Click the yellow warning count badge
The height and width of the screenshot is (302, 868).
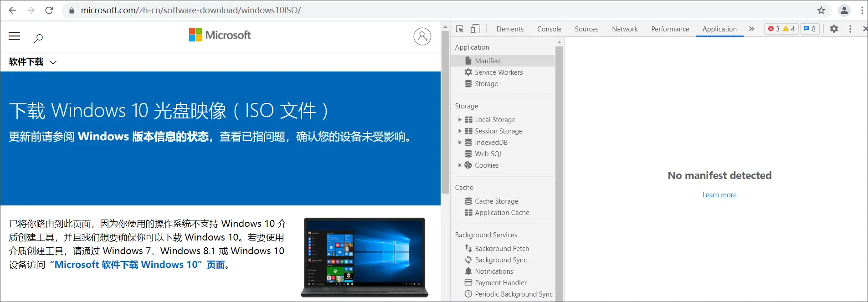pos(789,29)
